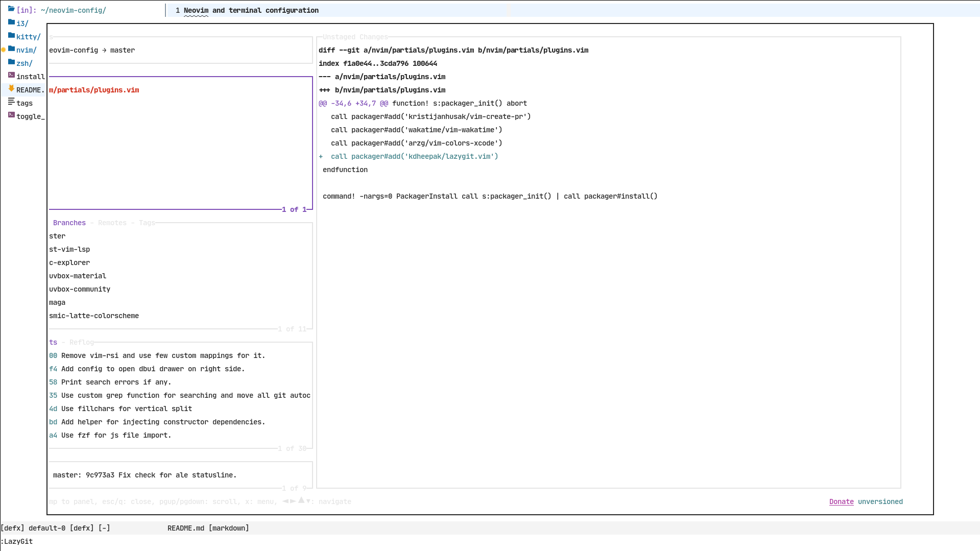
Task: Switch to the Branches tab
Action: (69, 223)
